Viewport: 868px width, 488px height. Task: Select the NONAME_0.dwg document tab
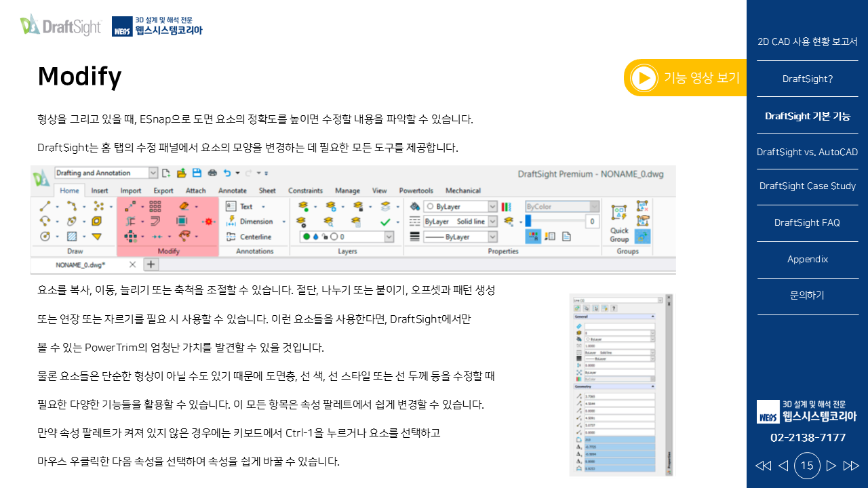(x=80, y=264)
